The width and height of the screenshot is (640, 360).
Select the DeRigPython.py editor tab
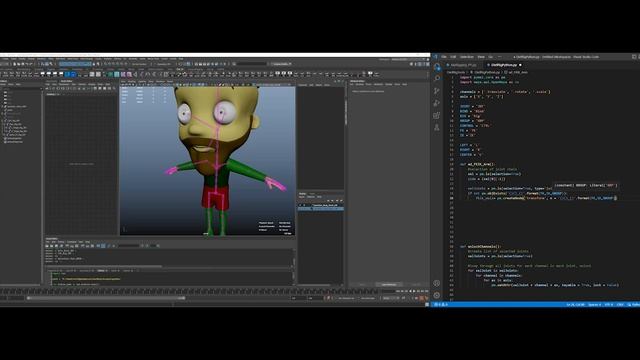[504, 65]
